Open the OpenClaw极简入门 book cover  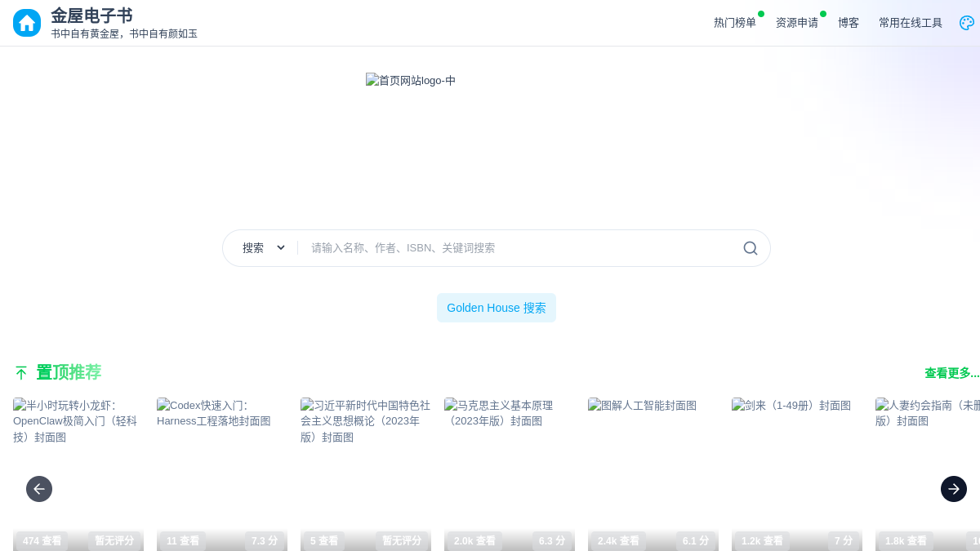tap(78, 474)
